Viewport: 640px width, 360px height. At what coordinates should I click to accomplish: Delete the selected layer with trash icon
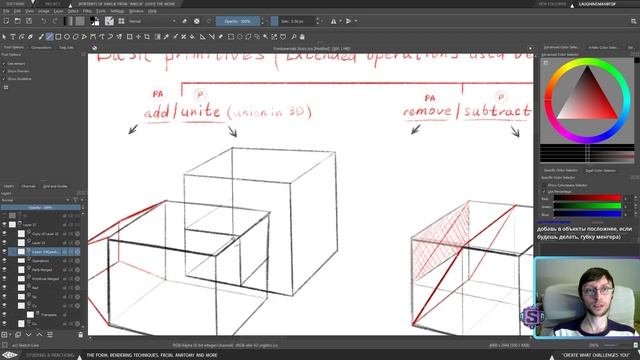coord(80,335)
